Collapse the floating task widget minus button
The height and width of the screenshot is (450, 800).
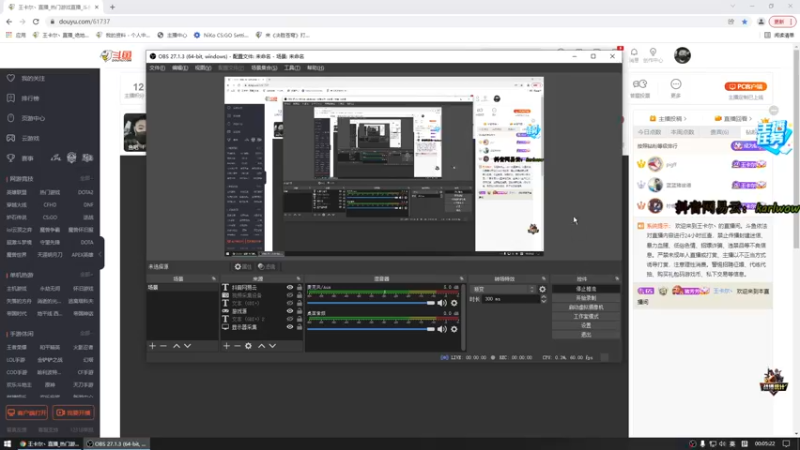[x=774, y=110]
